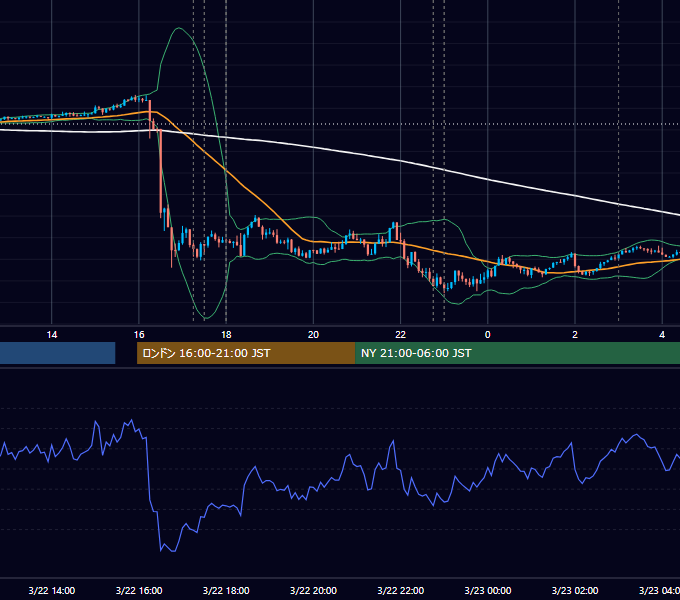Select the ロンドン 16:00-21:00 JST session bar
The width and height of the screenshot is (680, 600).
[x=246, y=353]
